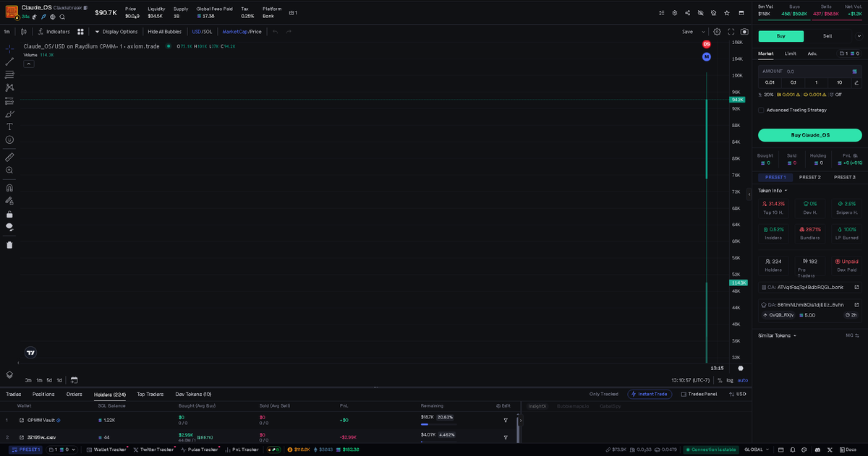The height and width of the screenshot is (456, 868).
Task: Click the Buy Claude_OS button
Action: coord(810,135)
